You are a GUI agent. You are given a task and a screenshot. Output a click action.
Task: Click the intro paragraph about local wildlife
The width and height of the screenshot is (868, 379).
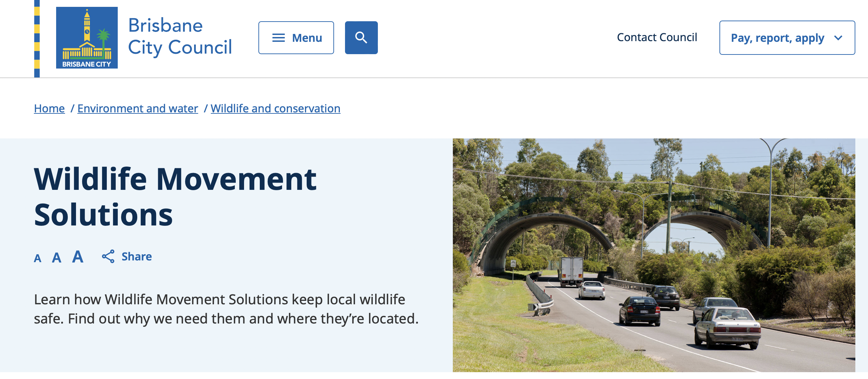[226, 309]
